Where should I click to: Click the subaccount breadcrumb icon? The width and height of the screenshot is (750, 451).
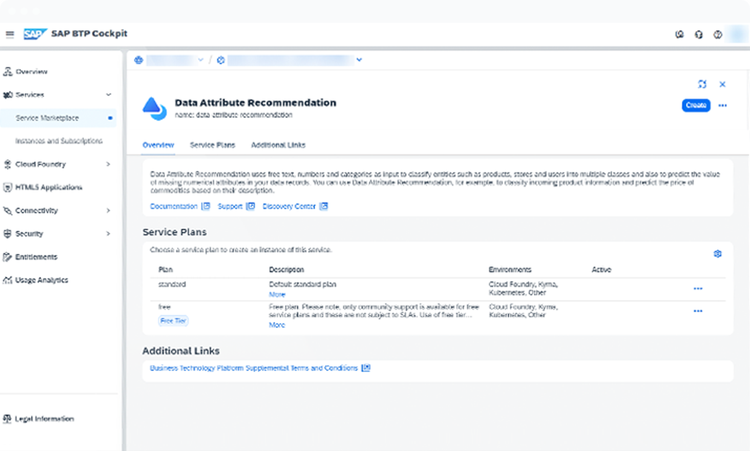221,60
